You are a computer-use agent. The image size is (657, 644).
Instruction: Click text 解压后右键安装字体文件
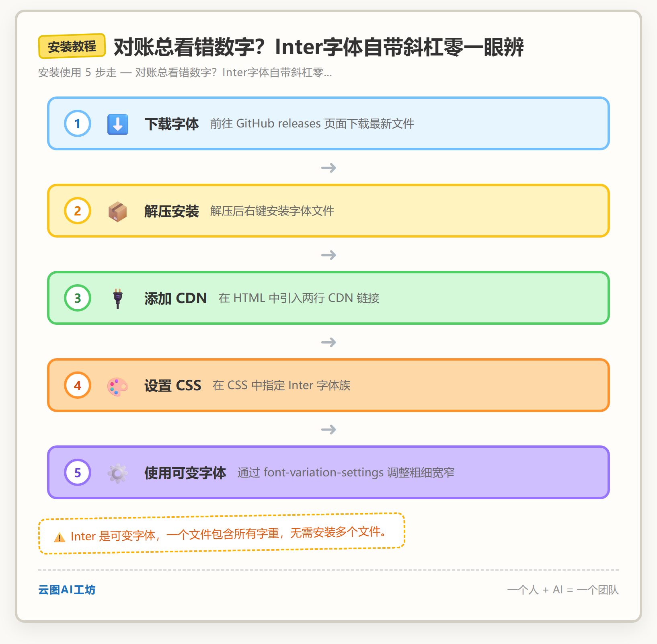pyautogui.click(x=272, y=211)
